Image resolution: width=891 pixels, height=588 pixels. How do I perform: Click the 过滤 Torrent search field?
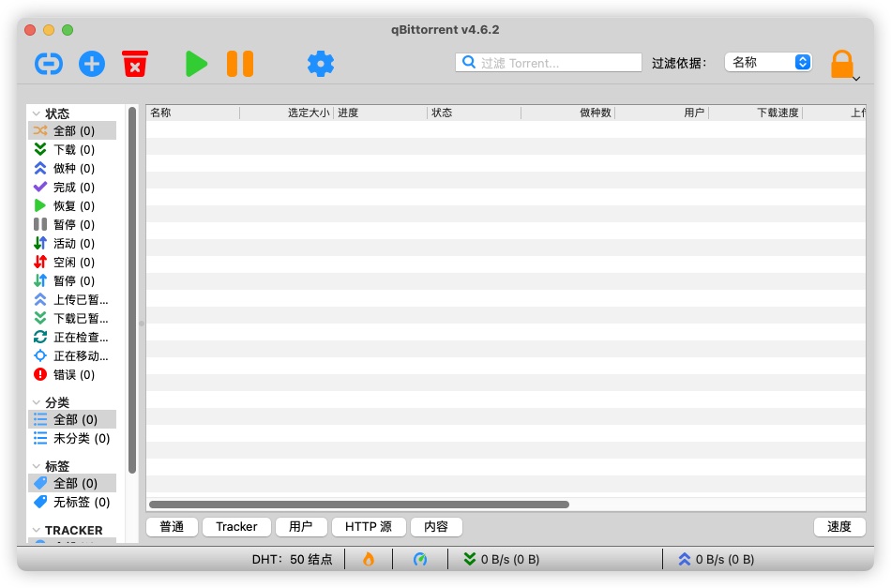549,63
